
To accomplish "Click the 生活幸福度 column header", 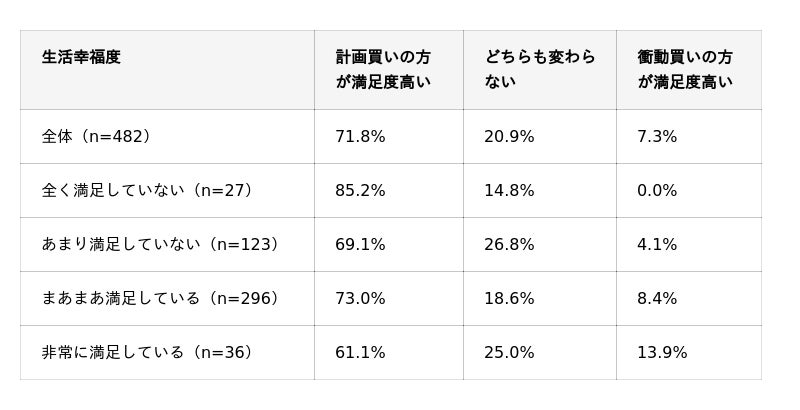I will 81,58.
